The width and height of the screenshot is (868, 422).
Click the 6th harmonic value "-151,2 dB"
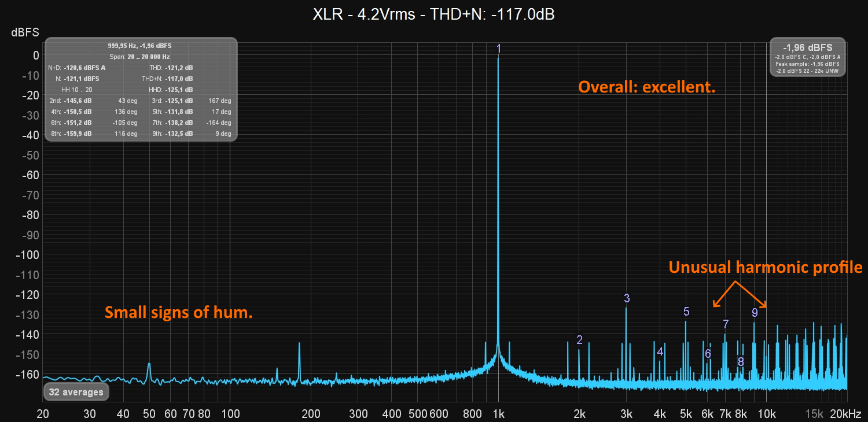tap(78, 123)
